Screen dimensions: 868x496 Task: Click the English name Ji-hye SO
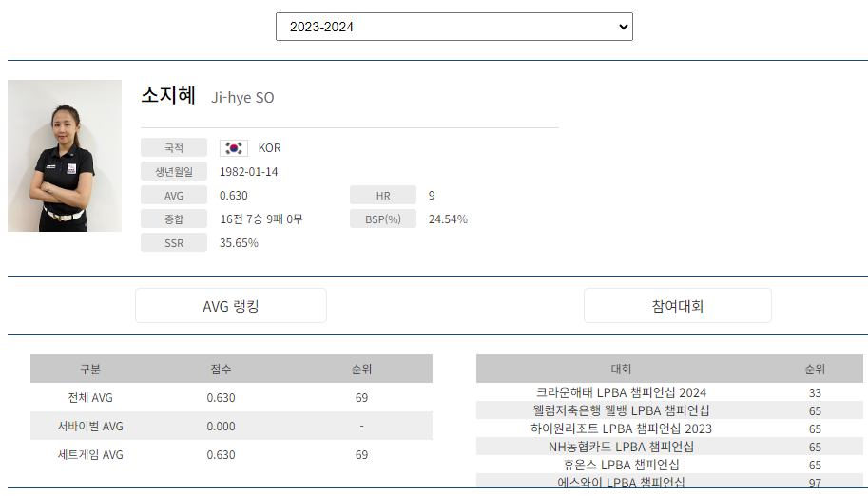242,98
